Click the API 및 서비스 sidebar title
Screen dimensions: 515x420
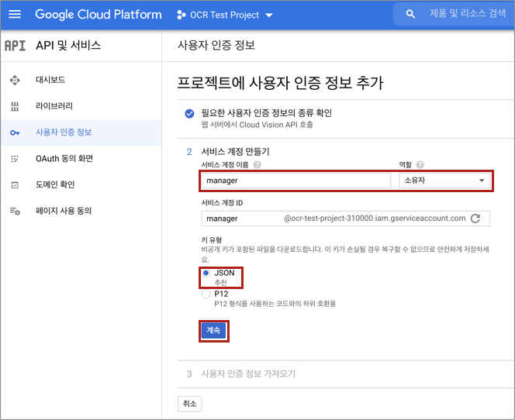(68, 45)
